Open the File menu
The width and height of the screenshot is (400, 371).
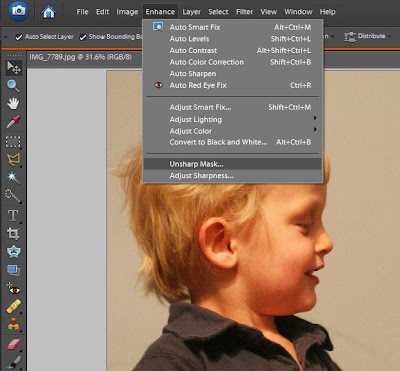[x=82, y=12]
